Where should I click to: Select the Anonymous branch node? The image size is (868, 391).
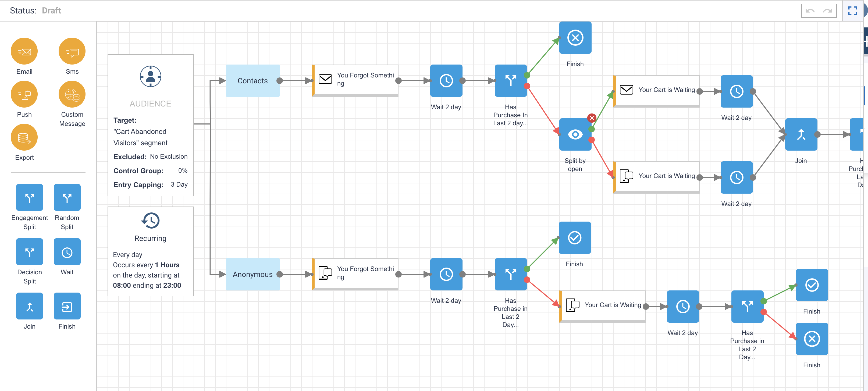click(x=253, y=274)
